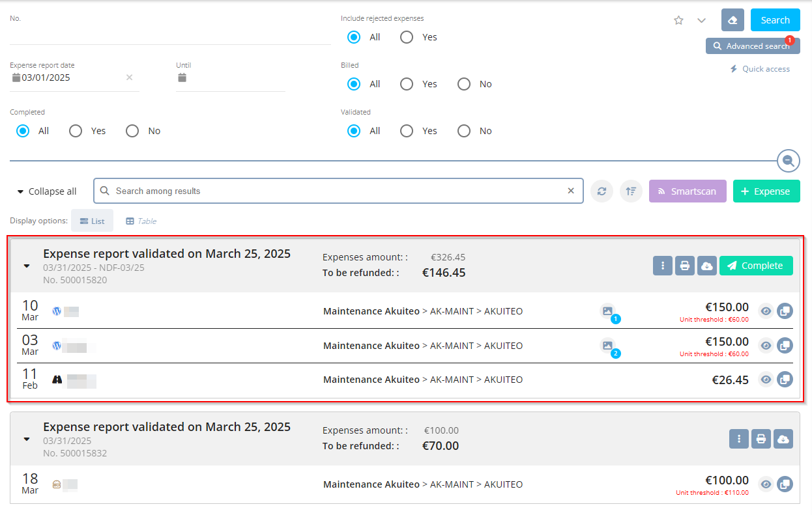Click the refresh results icon
Viewport: 812px width, 515px height.
point(602,191)
